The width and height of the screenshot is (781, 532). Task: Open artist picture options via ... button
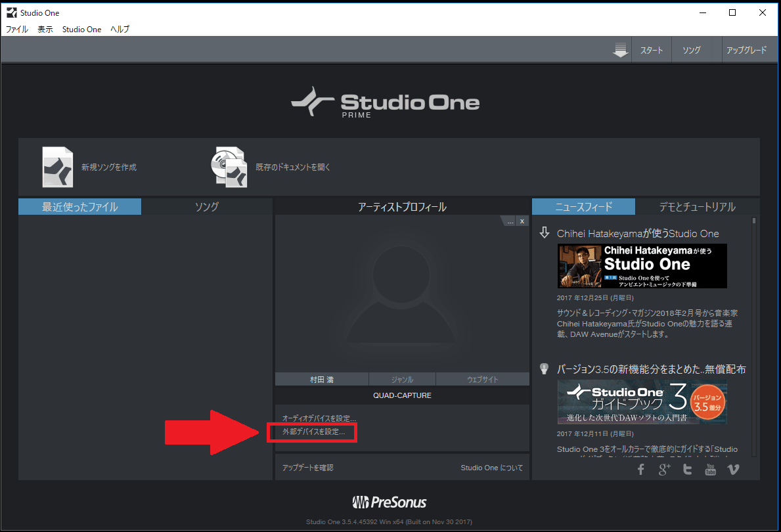[510, 221]
